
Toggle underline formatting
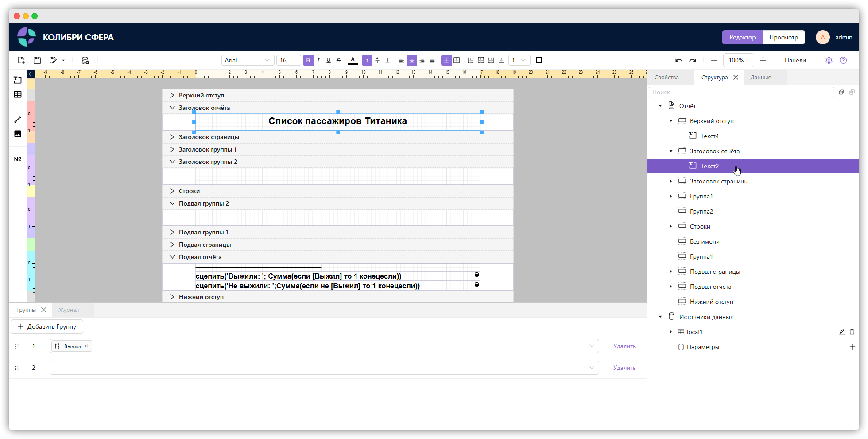tap(329, 60)
